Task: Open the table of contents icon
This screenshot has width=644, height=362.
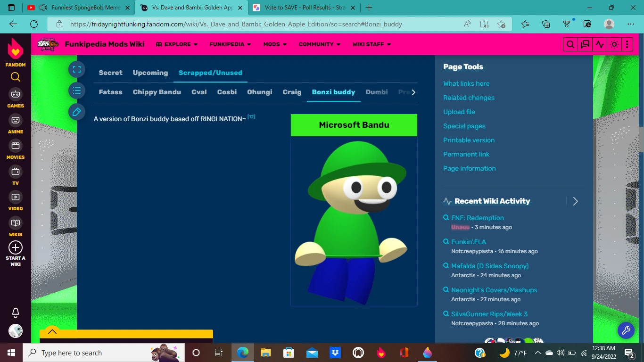Action: [77, 90]
